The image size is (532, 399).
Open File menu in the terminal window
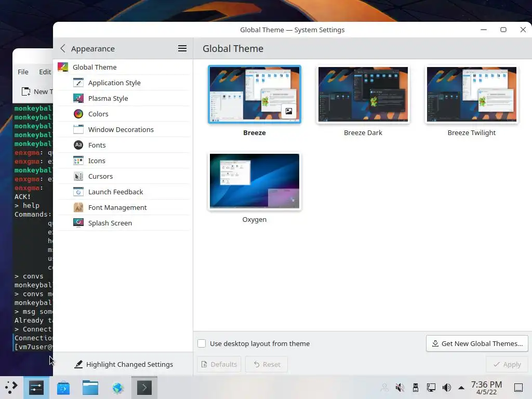click(23, 72)
